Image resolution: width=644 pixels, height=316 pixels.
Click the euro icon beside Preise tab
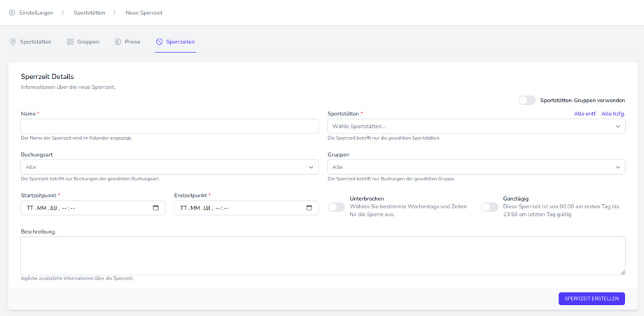click(x=118, y=42)
